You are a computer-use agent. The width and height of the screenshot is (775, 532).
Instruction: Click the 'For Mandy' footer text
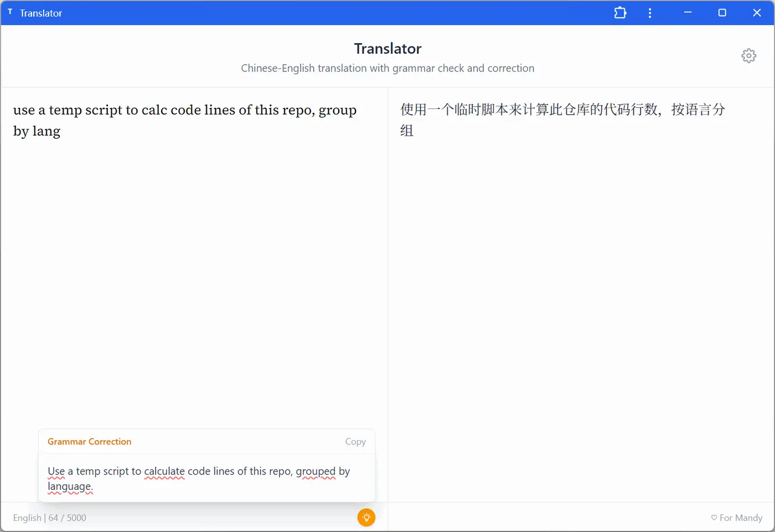point(737,518)
